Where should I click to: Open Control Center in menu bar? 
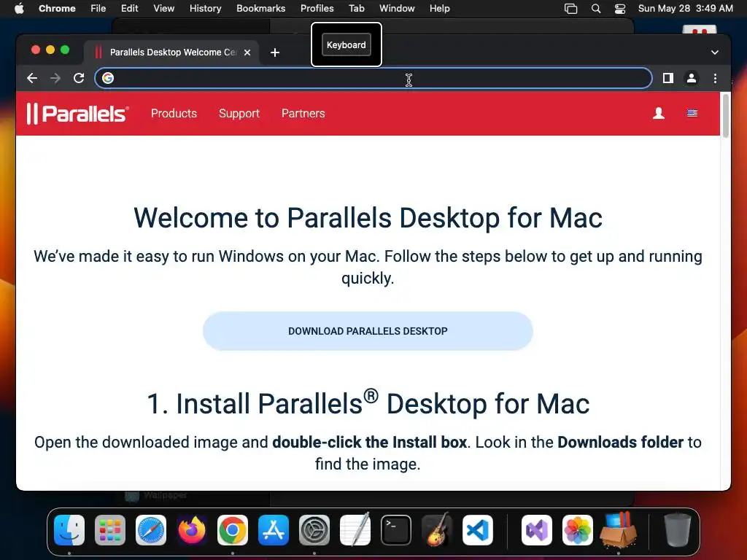point(620,9)
